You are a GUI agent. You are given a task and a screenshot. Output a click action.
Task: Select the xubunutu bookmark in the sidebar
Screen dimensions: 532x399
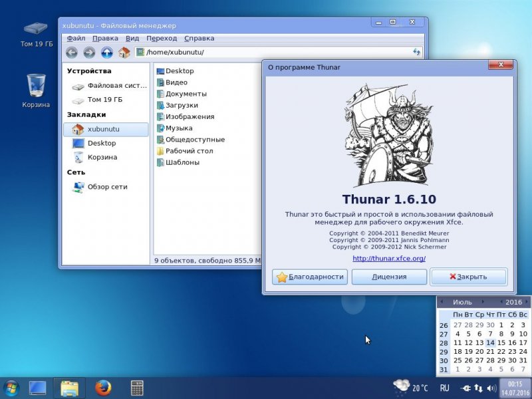click(106, 129)
